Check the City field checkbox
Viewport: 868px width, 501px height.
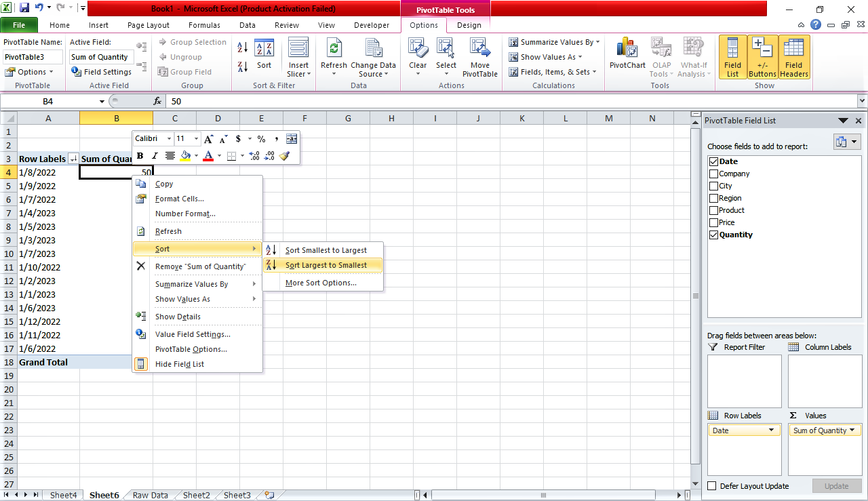[x=713, y=186]
